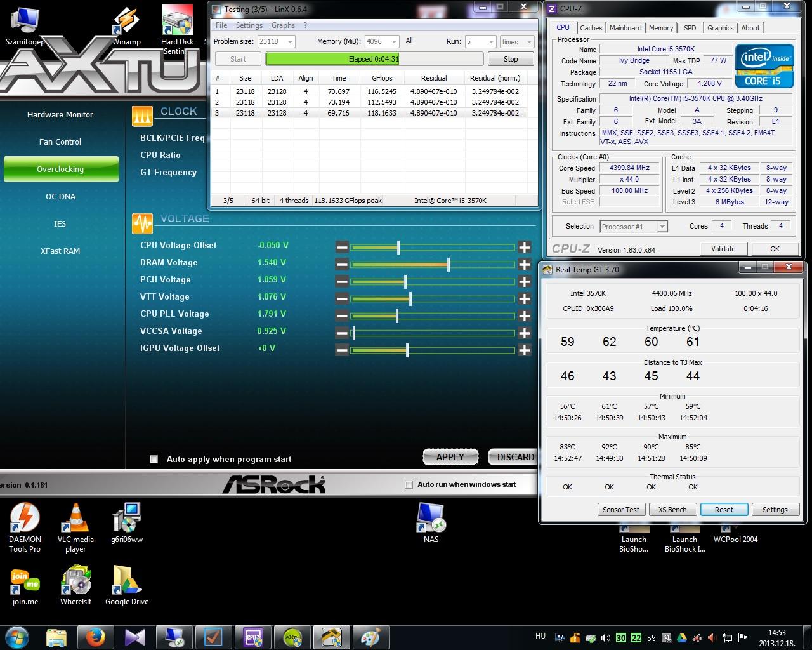Switch to the Graphics tab in CPU-Z
The width and height of the screenshot is (812, 650).
coord(720,28)
